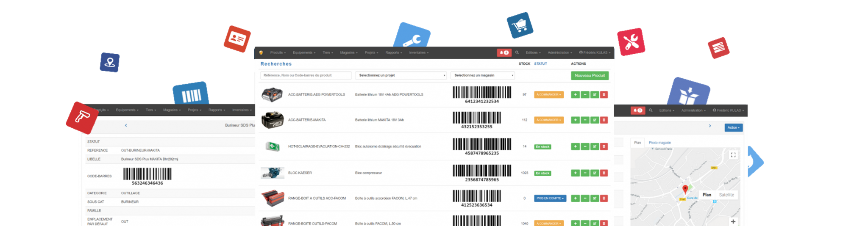Click the product reference search field
This screenshot has width=868, height=226.
pos(306,75)
